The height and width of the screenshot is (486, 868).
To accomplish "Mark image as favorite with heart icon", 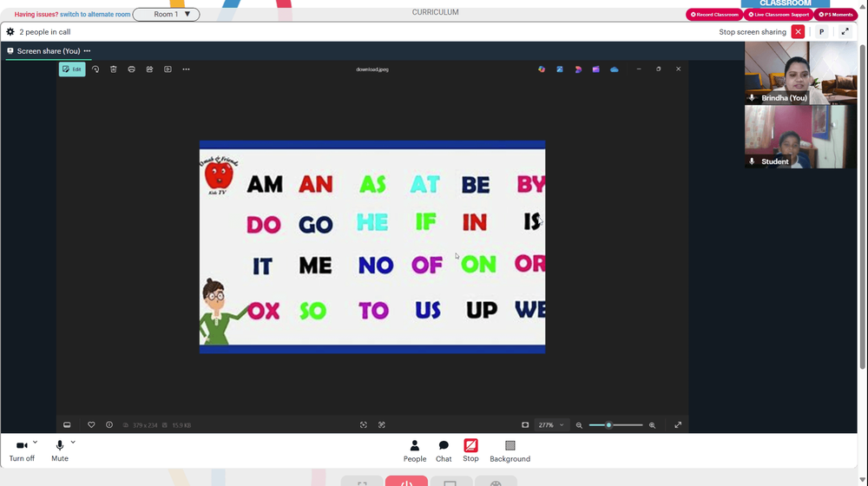I will (91, 425).
